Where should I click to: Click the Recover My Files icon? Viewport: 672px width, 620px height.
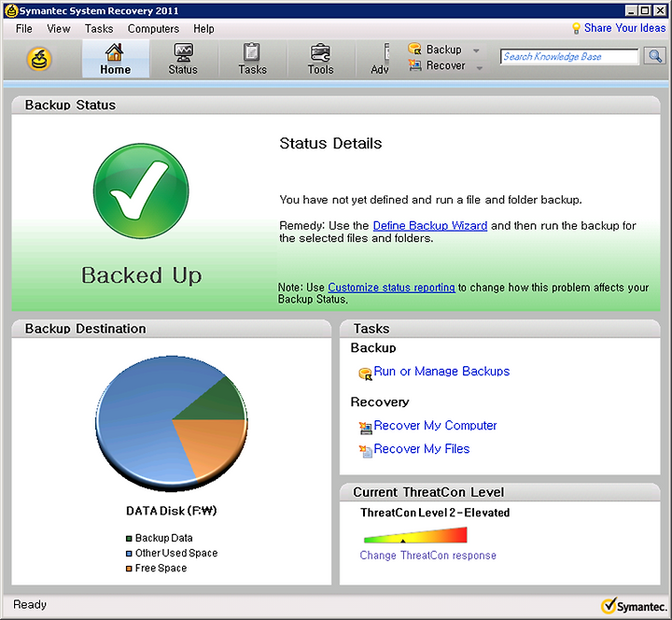click(366, 451)
